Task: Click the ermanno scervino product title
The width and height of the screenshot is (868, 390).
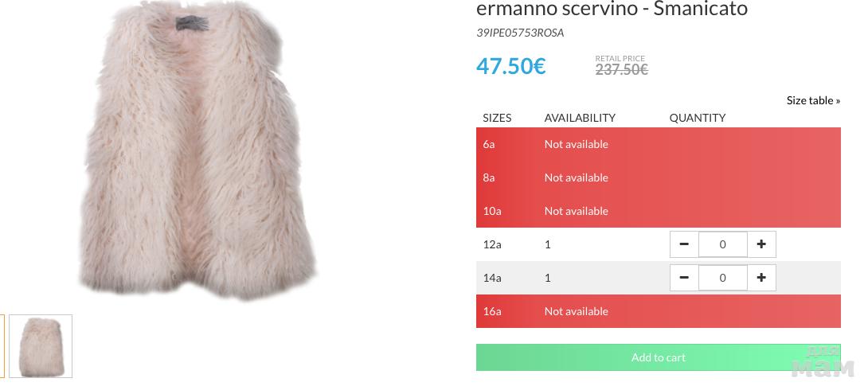Action: [x=612, y=10]
